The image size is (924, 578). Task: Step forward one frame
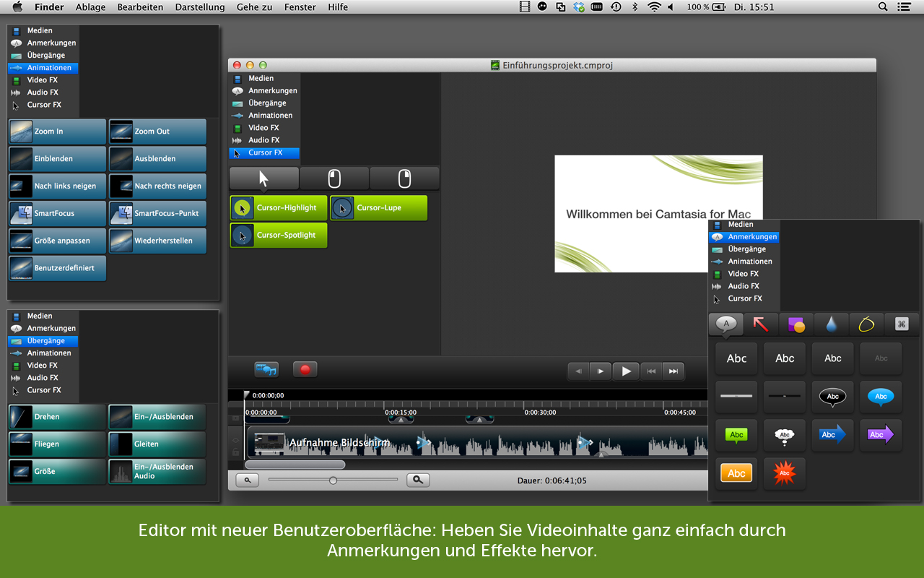601,371
